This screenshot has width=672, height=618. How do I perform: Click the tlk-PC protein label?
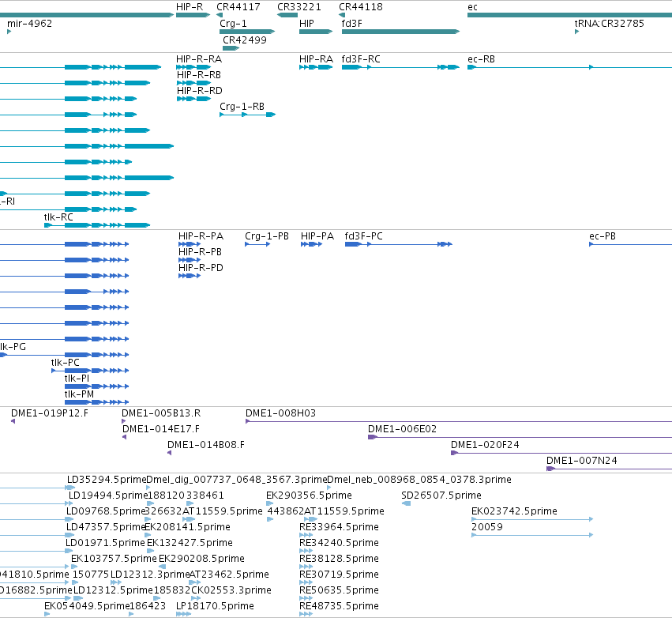[x=65, y=363]
